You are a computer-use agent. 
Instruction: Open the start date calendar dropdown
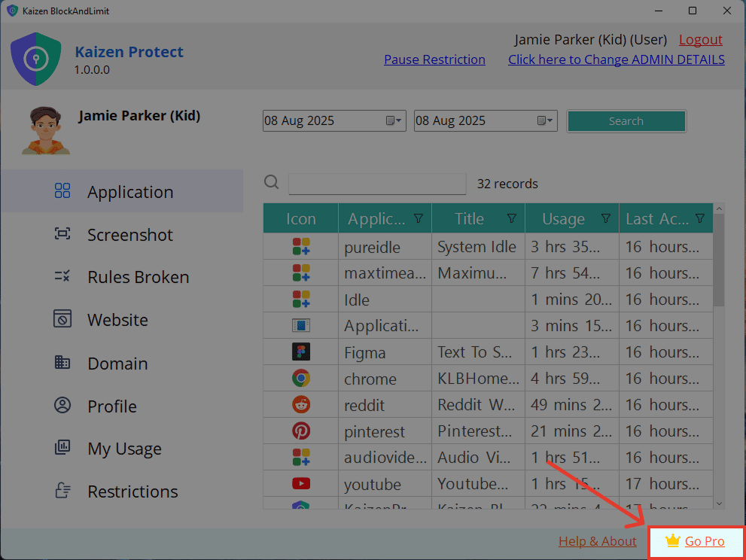(x=394, y=121)
